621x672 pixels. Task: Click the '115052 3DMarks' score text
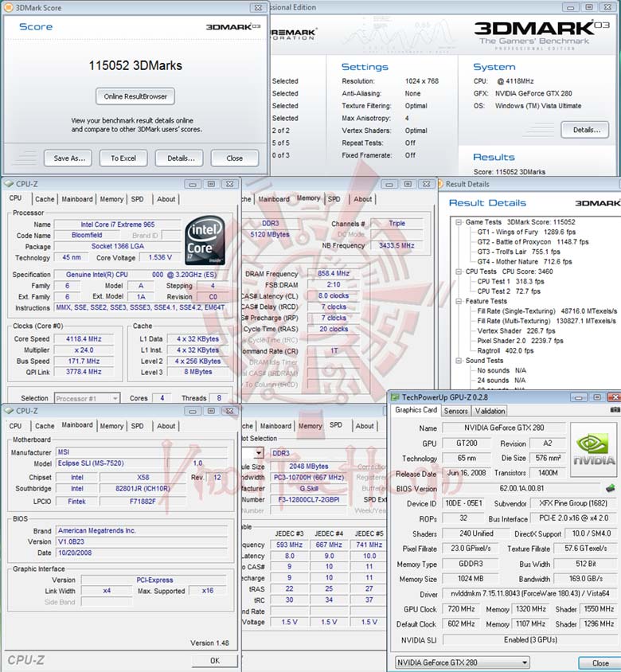[x=135, y=65]
